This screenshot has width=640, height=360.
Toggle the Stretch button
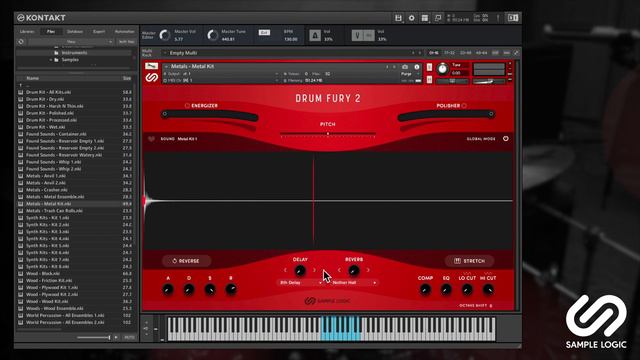(x=469, y=261)
